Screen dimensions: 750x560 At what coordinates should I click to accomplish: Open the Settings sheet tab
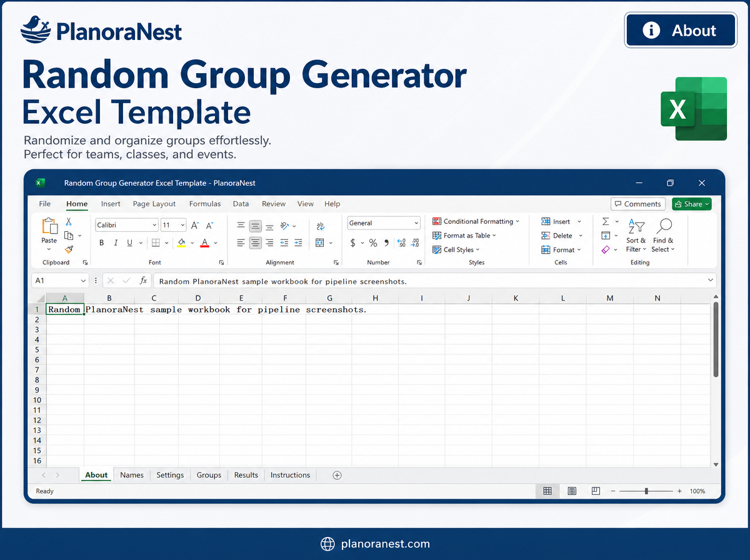pos(170,475)
